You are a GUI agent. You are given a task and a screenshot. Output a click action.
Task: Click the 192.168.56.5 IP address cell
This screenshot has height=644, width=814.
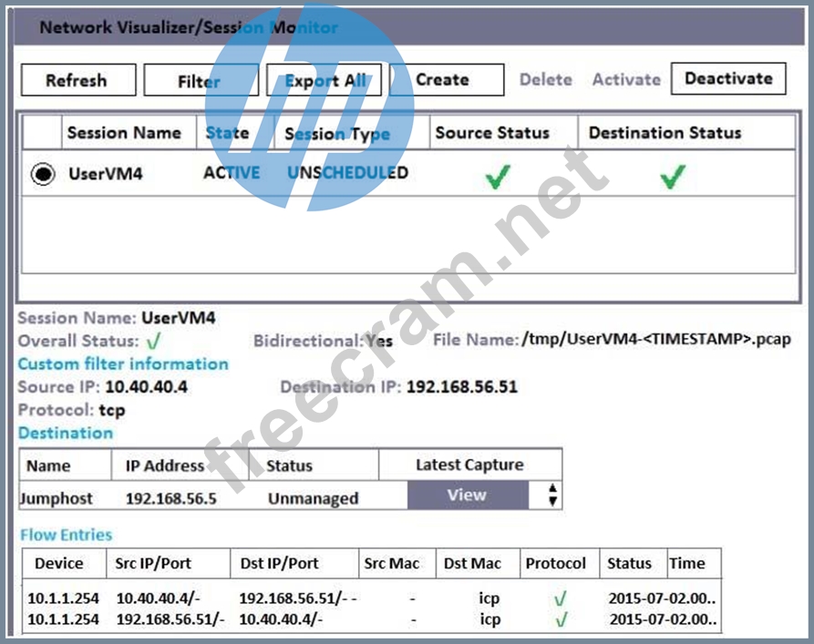click(x=170, y=498)
